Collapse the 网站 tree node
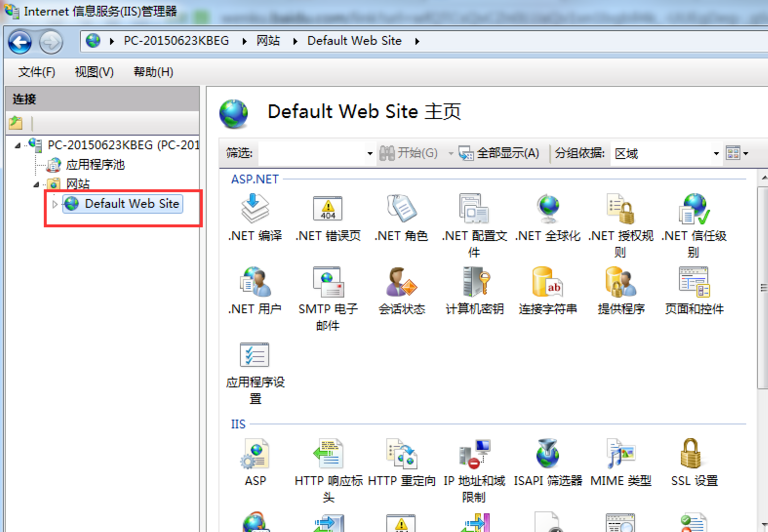 (37, 185)
